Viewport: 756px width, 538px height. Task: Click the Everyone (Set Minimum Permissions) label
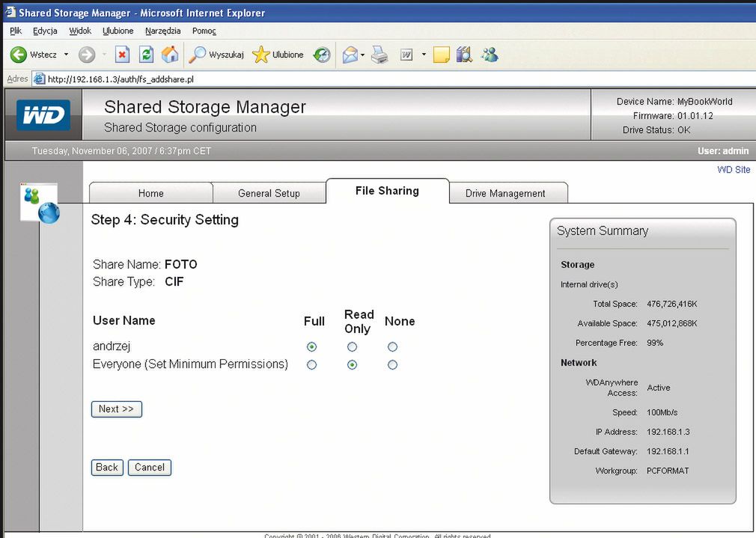click(190, 364)
